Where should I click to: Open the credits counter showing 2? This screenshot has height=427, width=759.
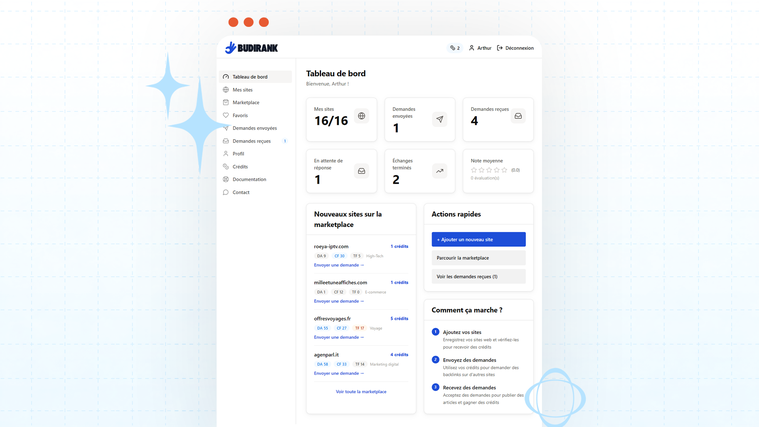[455, 48]
